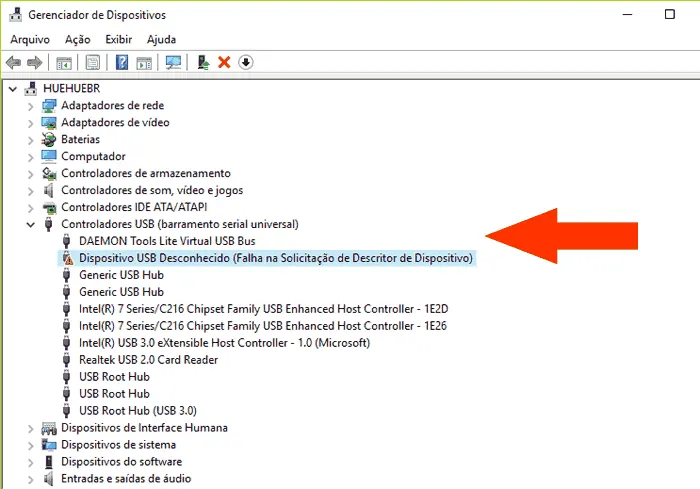Image resolution: width=700 pixels, height=489 pixels.
Task: Collapse the HUEHUEBR root node
Action: (x=13, y=89)
